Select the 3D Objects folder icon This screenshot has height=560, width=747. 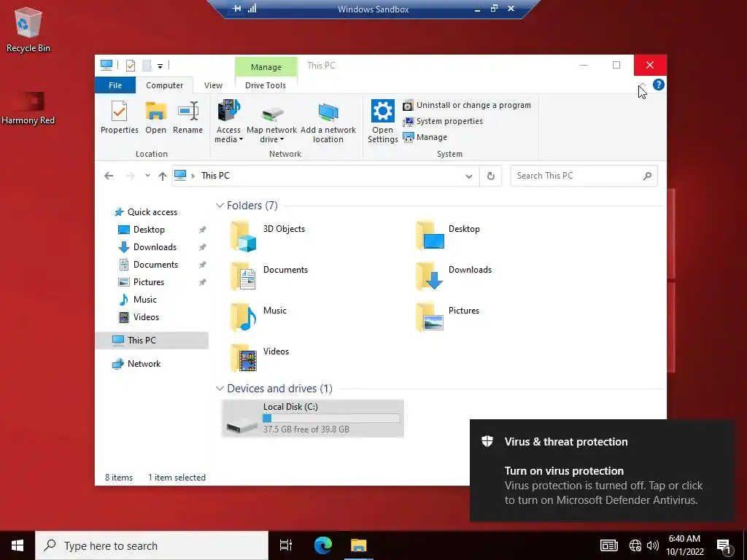pyautogui.click(x=244, y=236)
